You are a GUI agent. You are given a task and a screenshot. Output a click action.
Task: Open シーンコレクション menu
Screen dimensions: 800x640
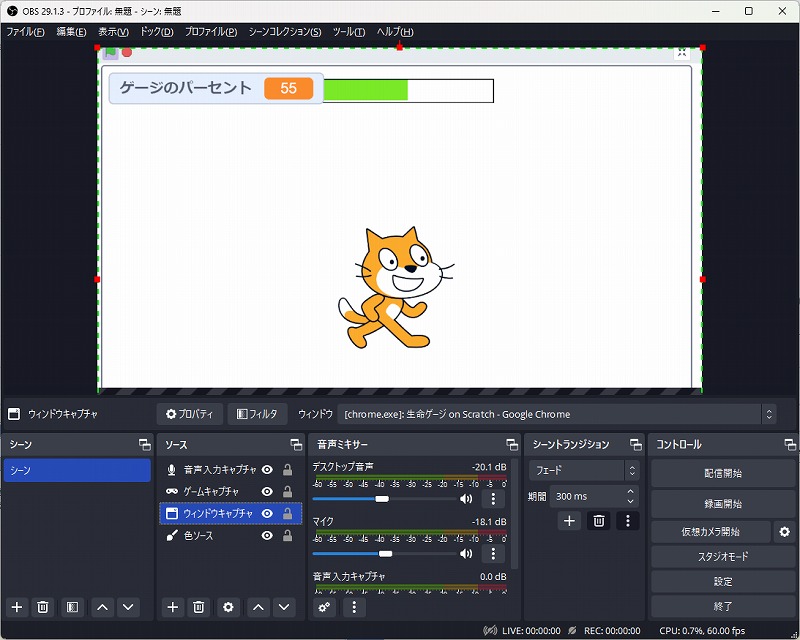tap(285, 32)
